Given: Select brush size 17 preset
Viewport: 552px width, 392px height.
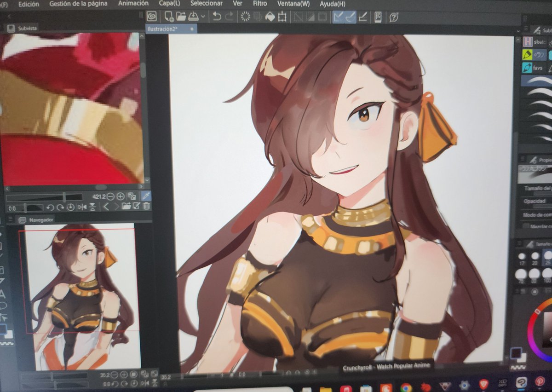Looking at the screenshot, I should pos(522,259).
